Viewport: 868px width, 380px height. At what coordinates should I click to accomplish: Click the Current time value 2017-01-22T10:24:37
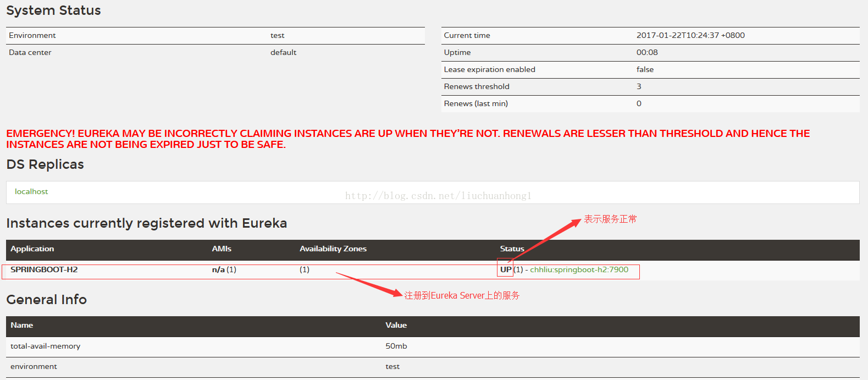(x=690, y=35)
